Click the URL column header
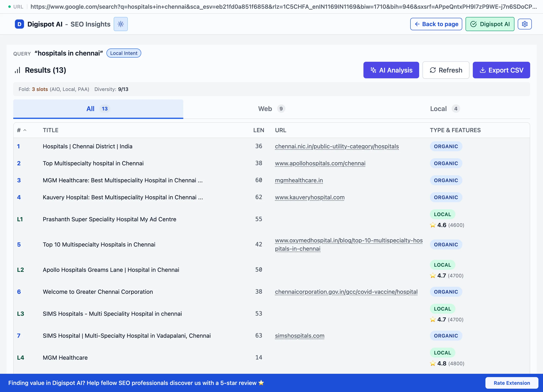The width and height of the screenshot is (543, 392). tap(281, 130)
